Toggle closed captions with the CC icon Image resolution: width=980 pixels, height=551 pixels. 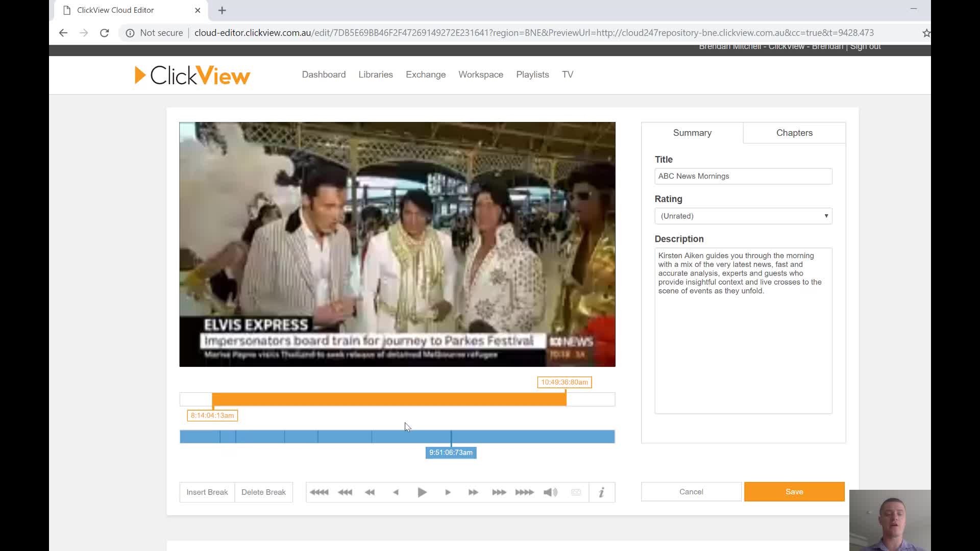576,492
